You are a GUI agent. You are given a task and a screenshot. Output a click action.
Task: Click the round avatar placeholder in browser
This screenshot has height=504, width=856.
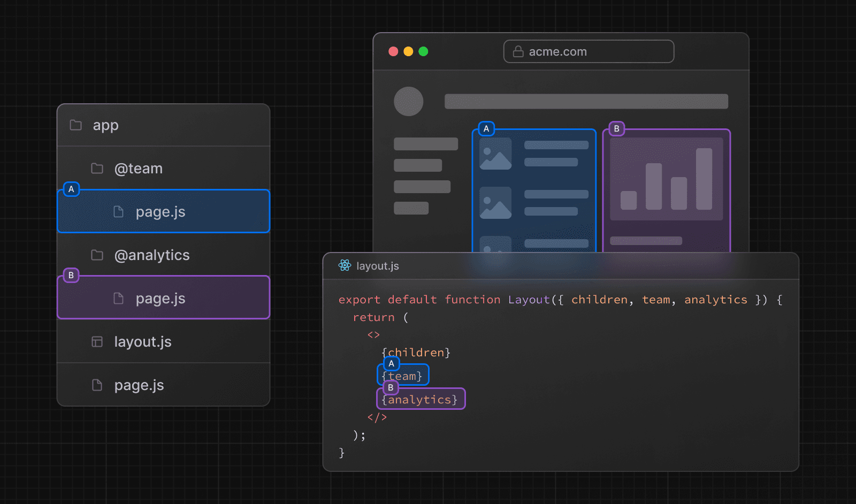tap(408, 102)
